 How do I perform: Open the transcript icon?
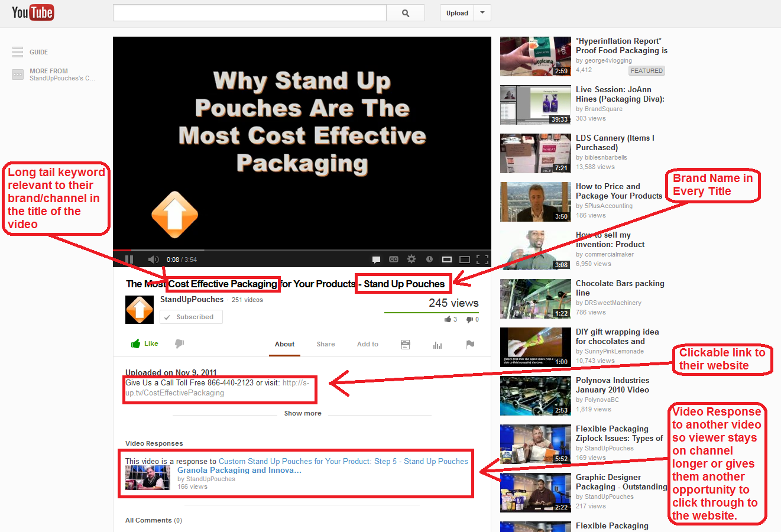[406, 345]
